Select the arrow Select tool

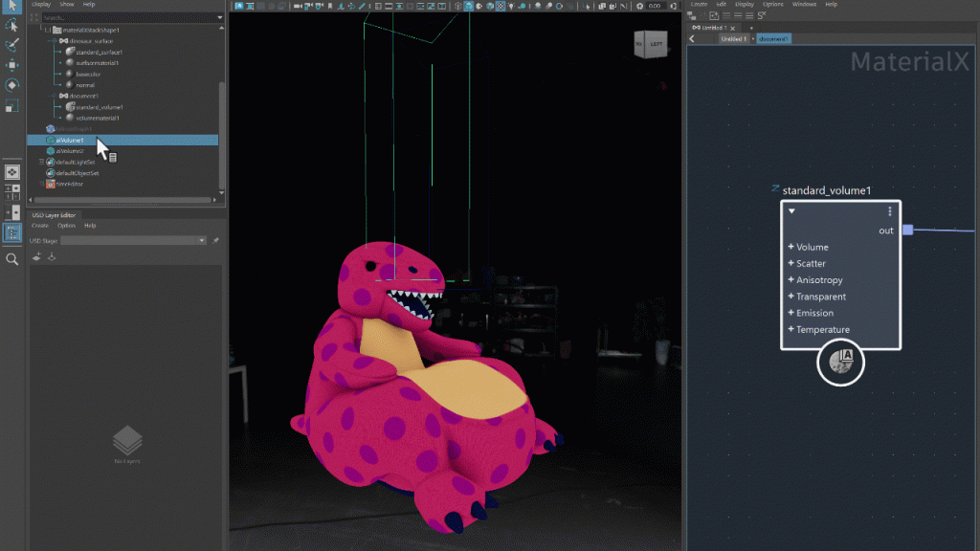(12, 7)
